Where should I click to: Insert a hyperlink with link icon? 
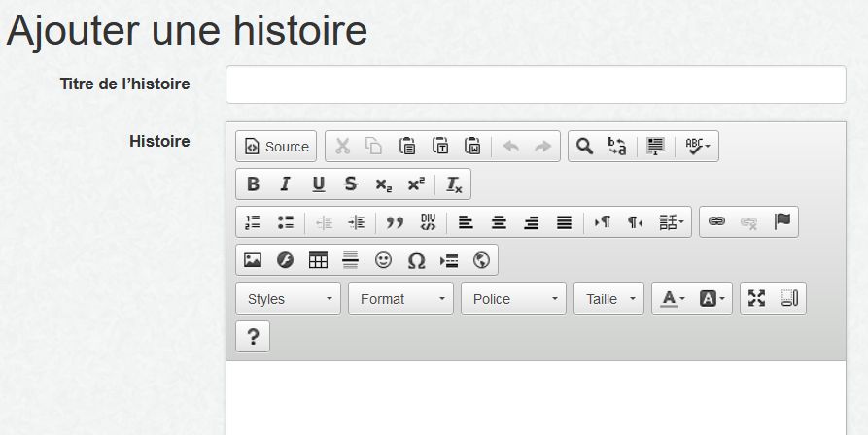pos(716,222)
